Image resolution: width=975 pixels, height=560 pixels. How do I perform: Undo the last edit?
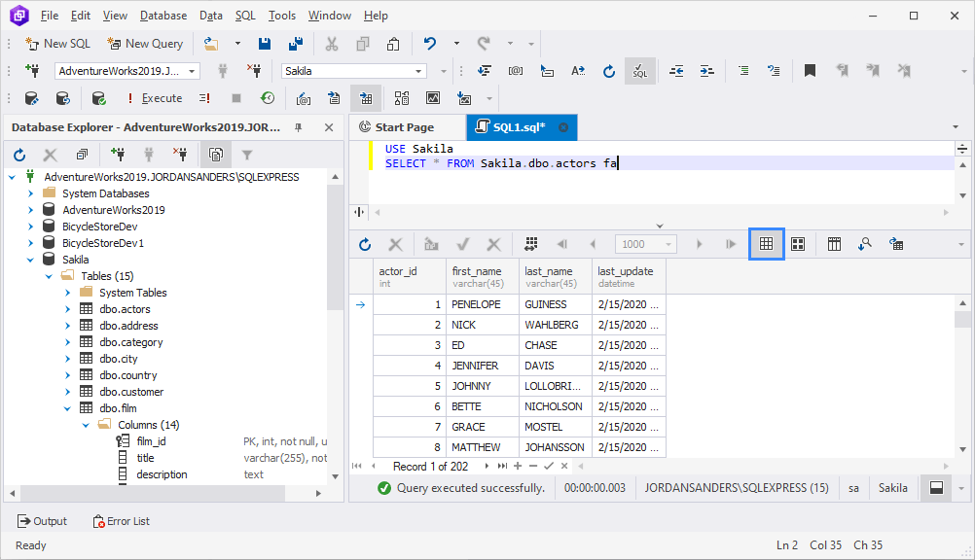point(429,43)
